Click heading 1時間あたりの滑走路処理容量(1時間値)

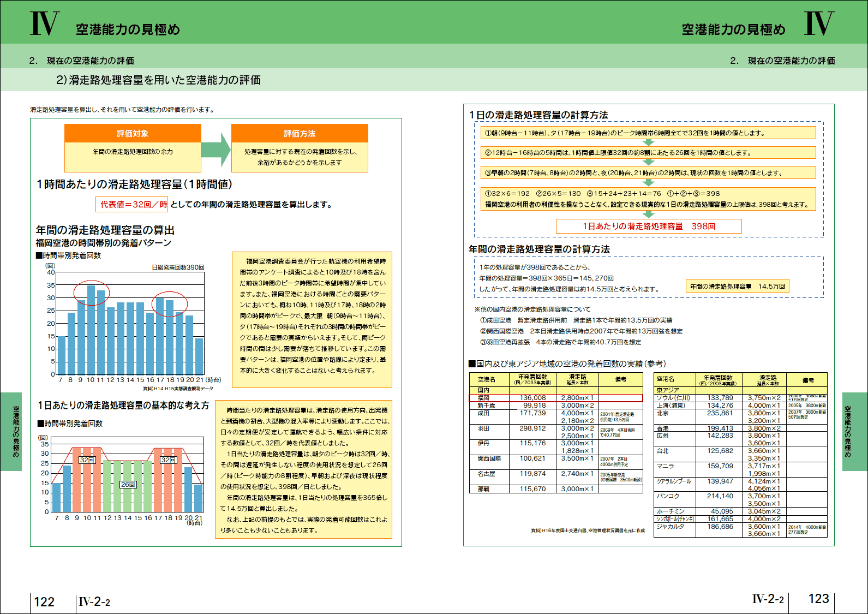pos(134,184)
